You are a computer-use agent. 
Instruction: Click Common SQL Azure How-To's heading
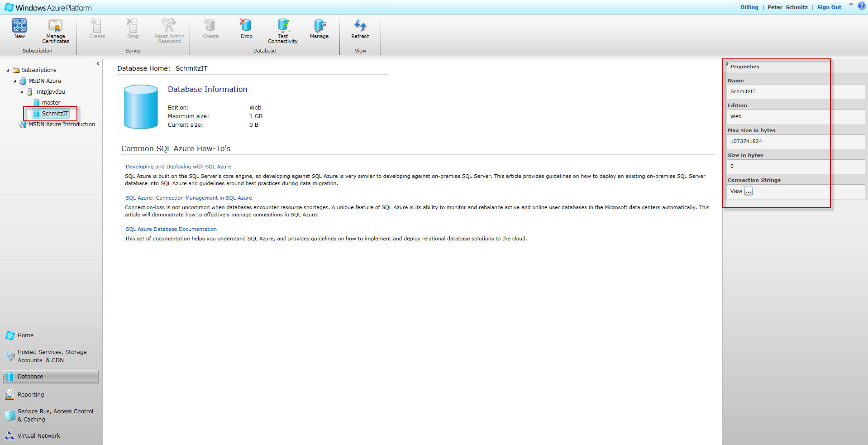point(176,149)
